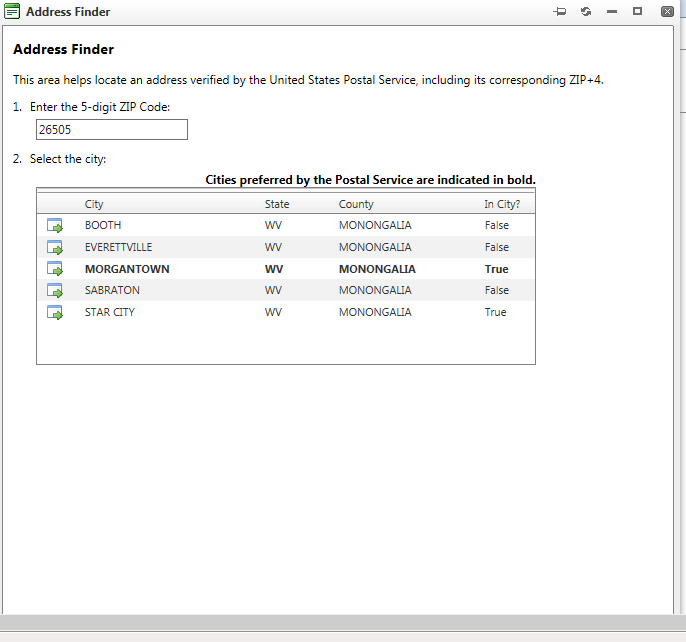Sort the list by City column header
Screen dimensions: 686x642
pyautogui.click(x=94, y=204)
